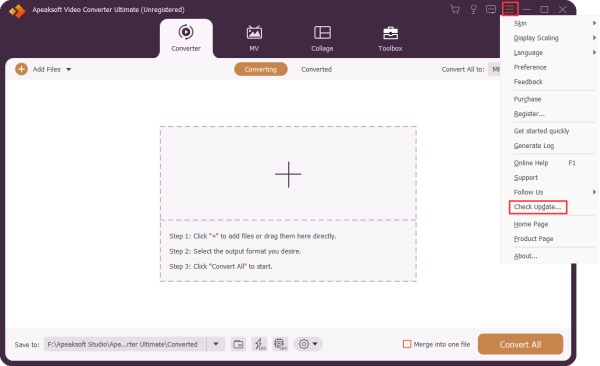Minimize the application window

click(527, 10)
